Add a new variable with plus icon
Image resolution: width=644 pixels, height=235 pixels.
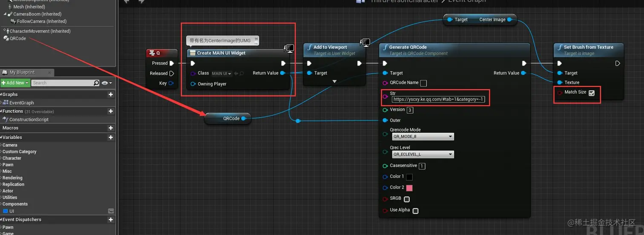click(x=111, y=138)
